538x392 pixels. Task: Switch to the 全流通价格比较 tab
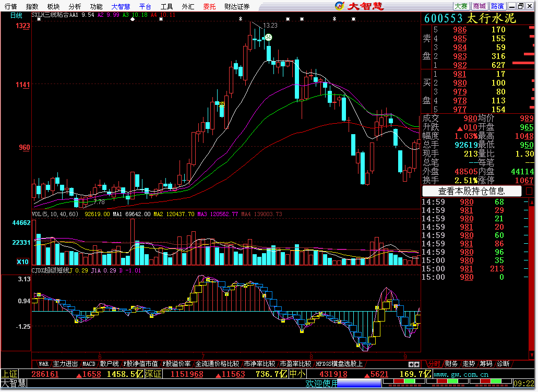coord(218,364)
